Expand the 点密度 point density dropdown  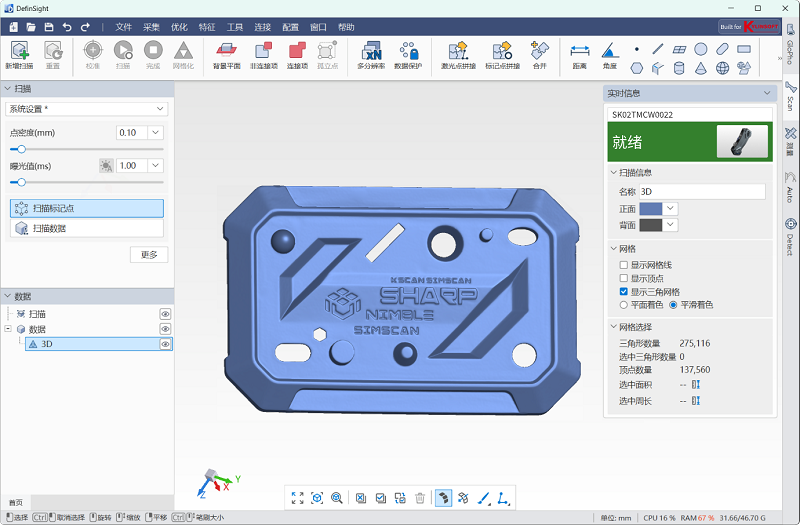pos(155,132)
